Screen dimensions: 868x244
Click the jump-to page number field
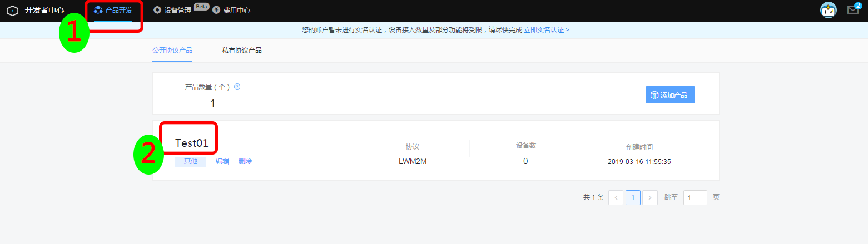(x=695, y=197)
